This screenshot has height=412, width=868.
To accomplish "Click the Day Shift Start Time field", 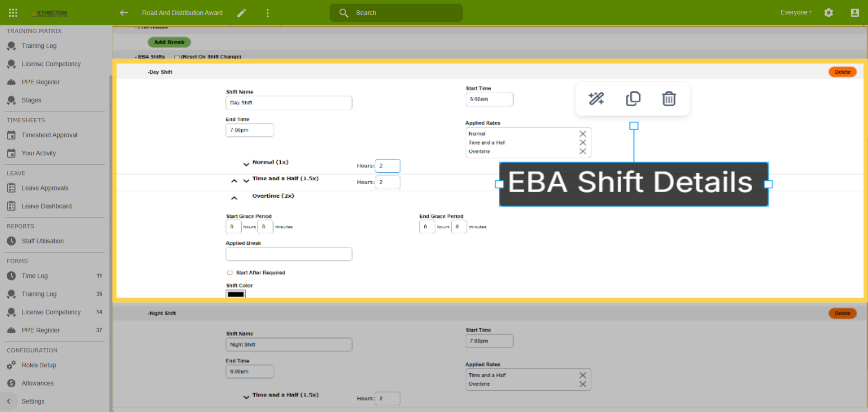I will click(489, 99).
